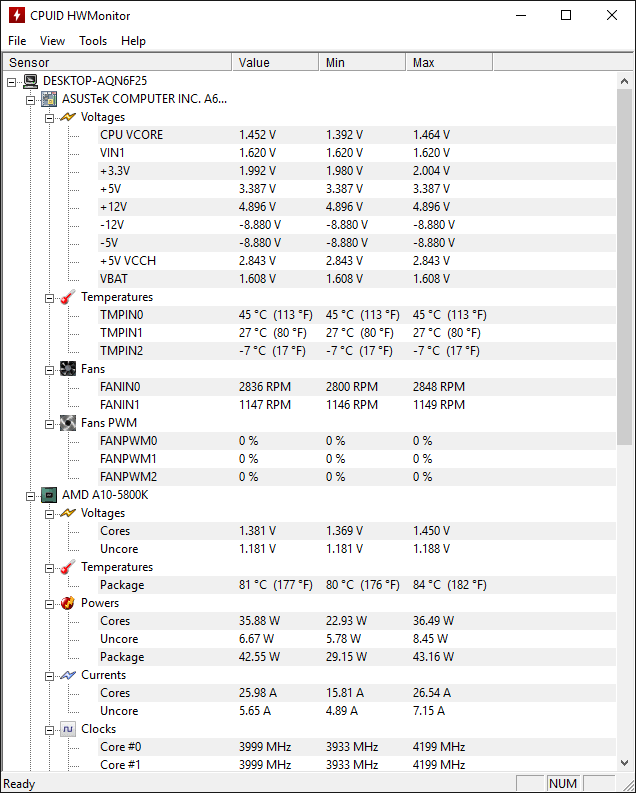The image size is (636, 793).
Task: Select the FANPWM1 row
Action: point(357,459)
